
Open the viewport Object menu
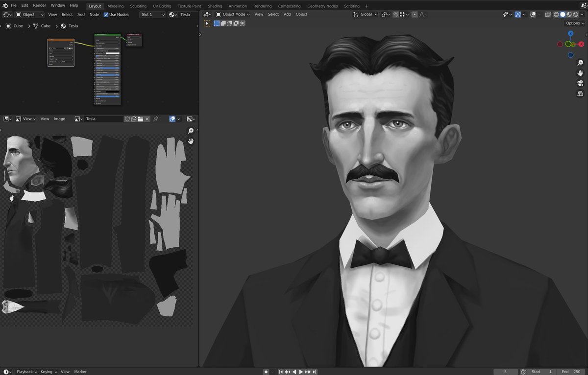click(x=301, y=14)
